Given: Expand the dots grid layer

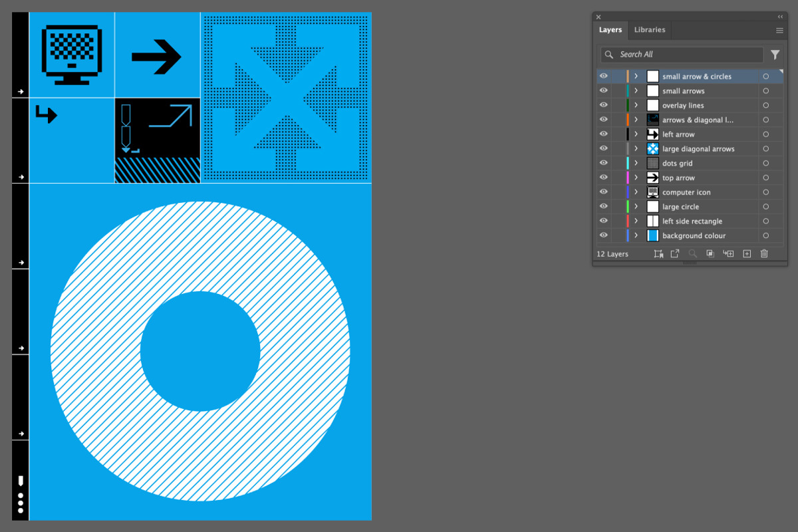Looking at the screenshot, I should 636,164.
